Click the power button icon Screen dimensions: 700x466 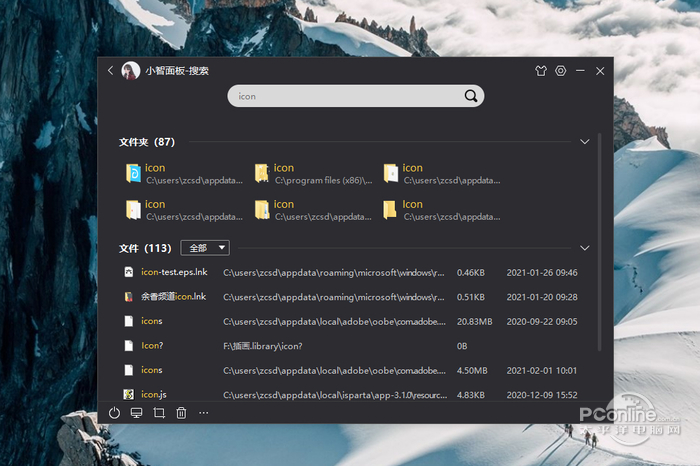pos(114,413)
